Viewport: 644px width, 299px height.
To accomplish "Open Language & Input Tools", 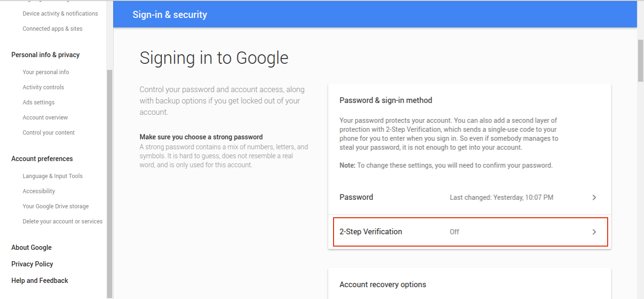I will coord(52,176).
